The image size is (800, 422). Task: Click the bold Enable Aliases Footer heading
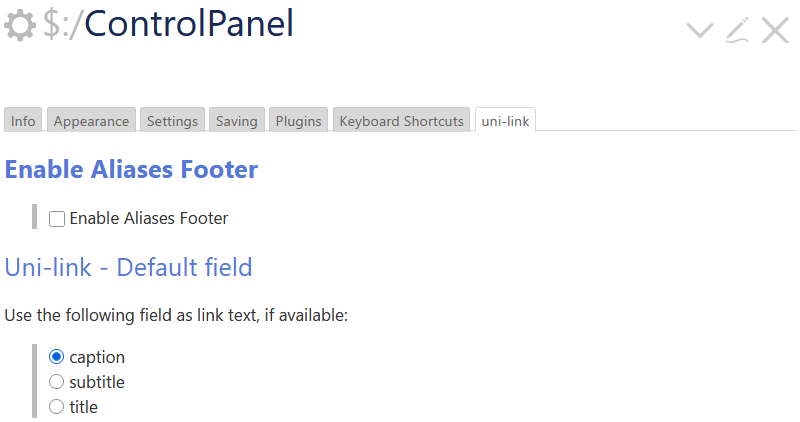tap(131, 170)
